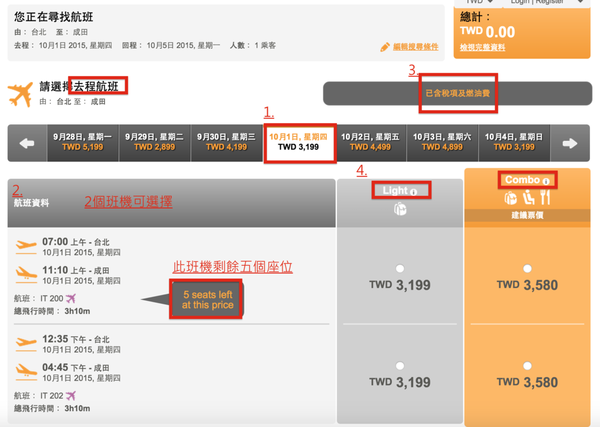The width and height of the screenshot is (600, 427).
Task: Advance dates with right arrow
Action: click(x=570, y=143)
